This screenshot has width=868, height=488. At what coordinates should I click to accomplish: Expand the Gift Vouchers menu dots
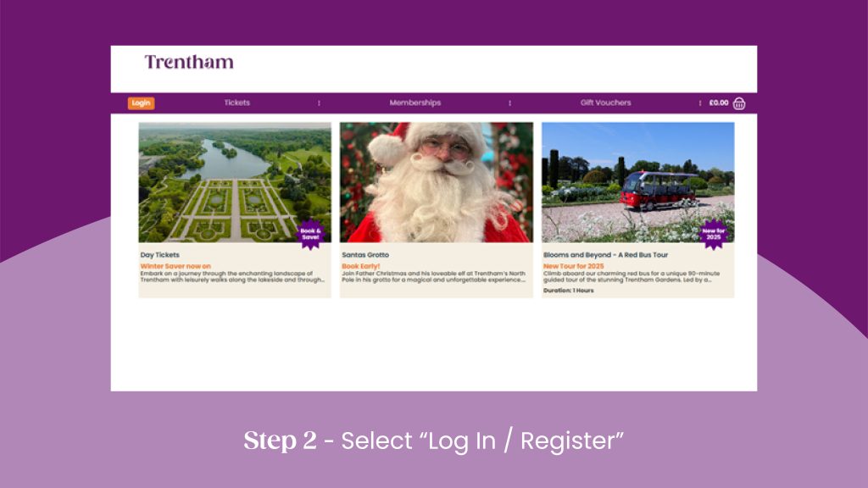(699, 103)
